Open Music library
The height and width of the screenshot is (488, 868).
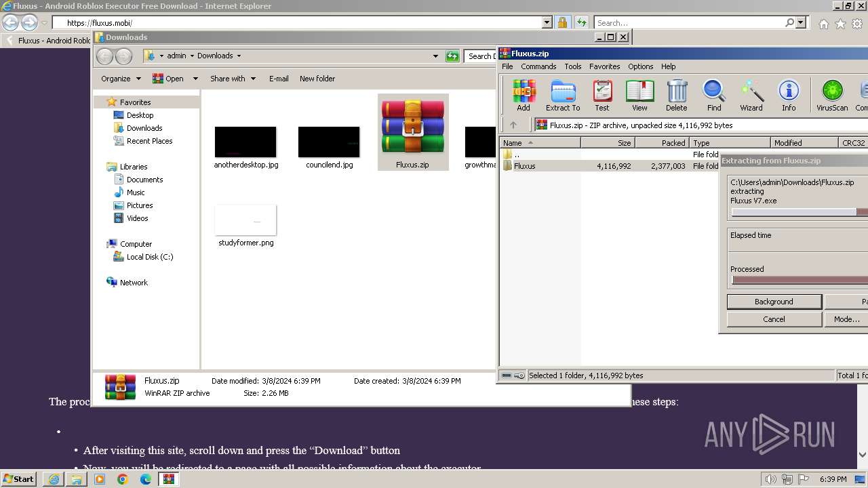click(x=136, y=192)
